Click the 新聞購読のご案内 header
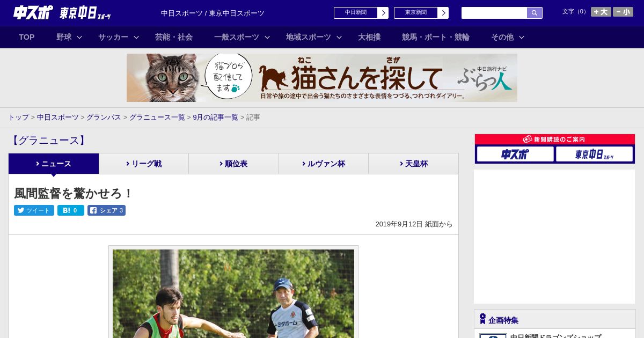 (555, 139)
